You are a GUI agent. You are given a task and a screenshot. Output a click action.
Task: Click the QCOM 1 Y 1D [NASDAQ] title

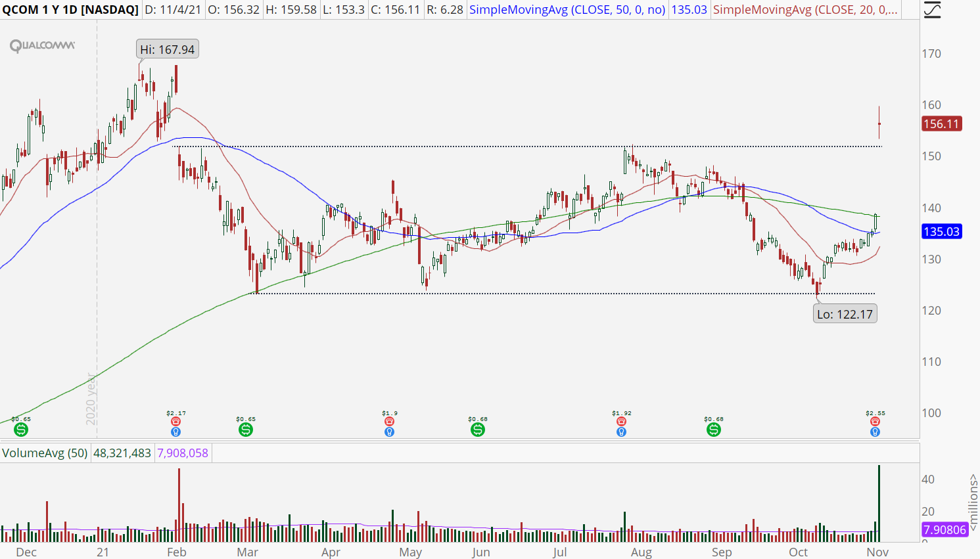click(70, 10)
